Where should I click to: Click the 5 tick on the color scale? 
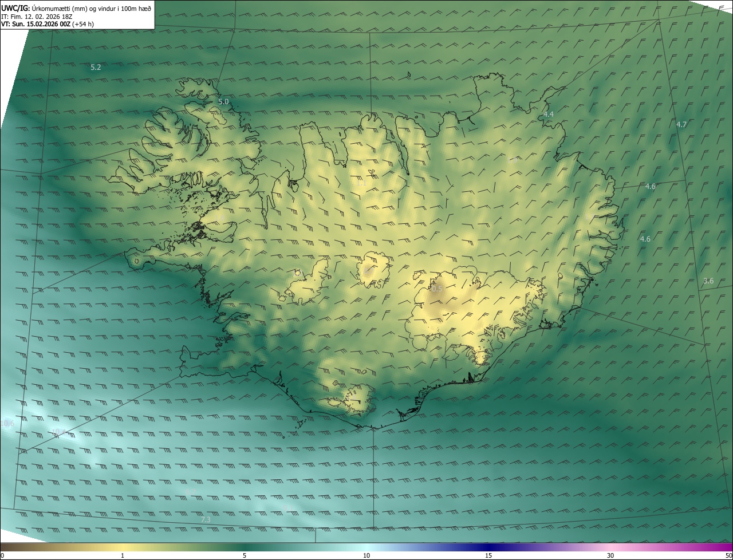245,555
